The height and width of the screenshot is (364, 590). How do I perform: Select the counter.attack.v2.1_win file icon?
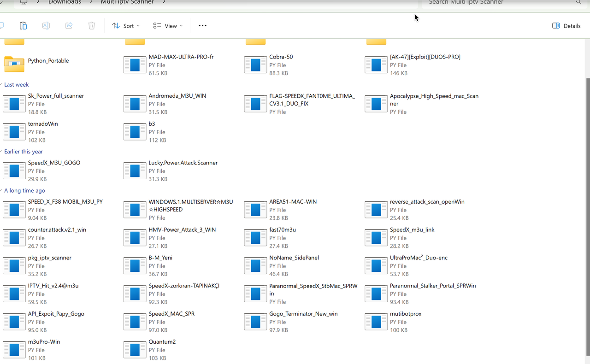click(14, 238)
